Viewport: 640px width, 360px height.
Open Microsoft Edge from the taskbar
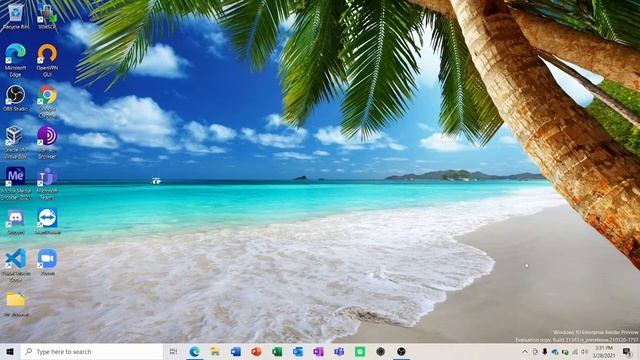point(195,351)
